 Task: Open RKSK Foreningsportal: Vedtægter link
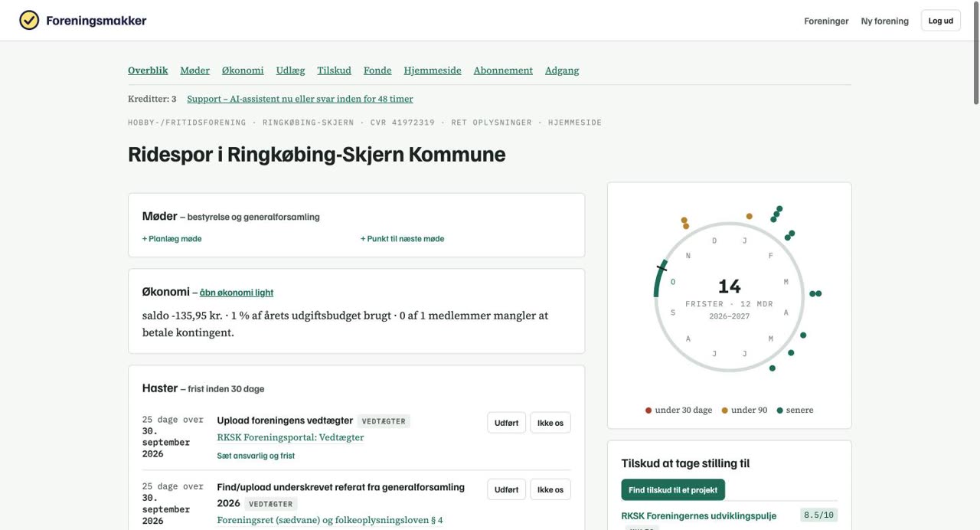pyautogui.click(x=290, y=437)
